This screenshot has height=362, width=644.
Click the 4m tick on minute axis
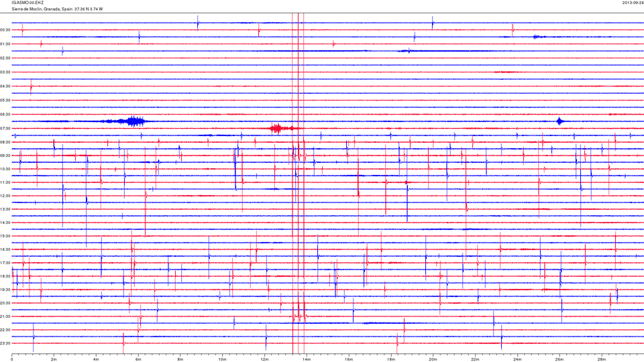click(96, 359)
